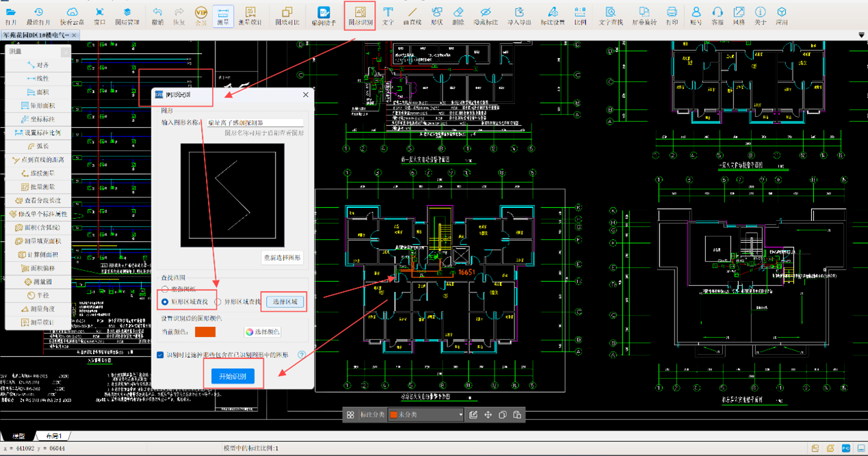Click the 开始识别 button
Screen dimensions: 868x456
click(233, 377)
